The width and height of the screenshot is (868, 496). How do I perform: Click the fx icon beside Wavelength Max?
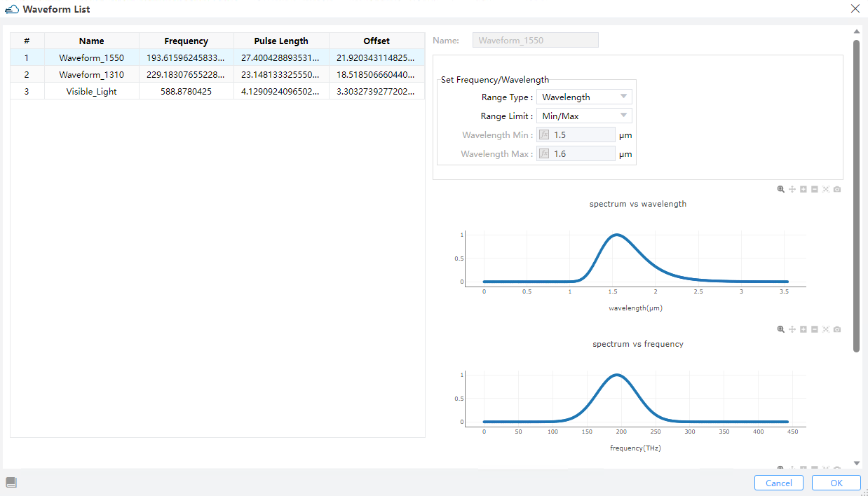(x=544, y=153)
